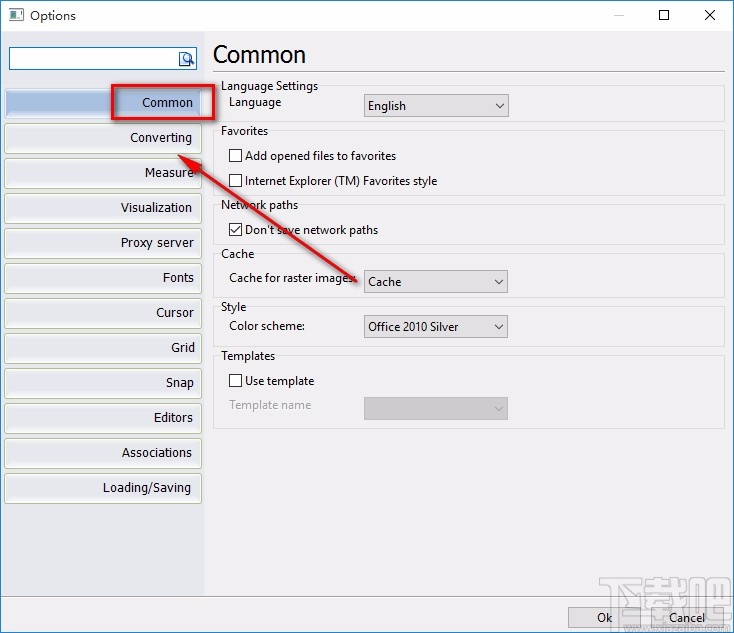
Task: Click the Cancel button
Action: coord(686,618)
